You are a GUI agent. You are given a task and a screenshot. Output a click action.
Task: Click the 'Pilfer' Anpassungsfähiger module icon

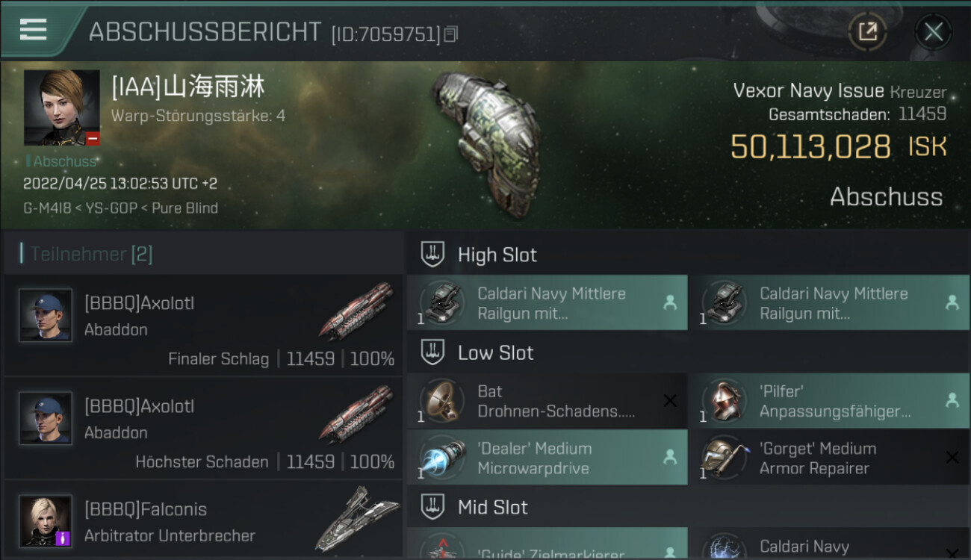pos(724,401)
